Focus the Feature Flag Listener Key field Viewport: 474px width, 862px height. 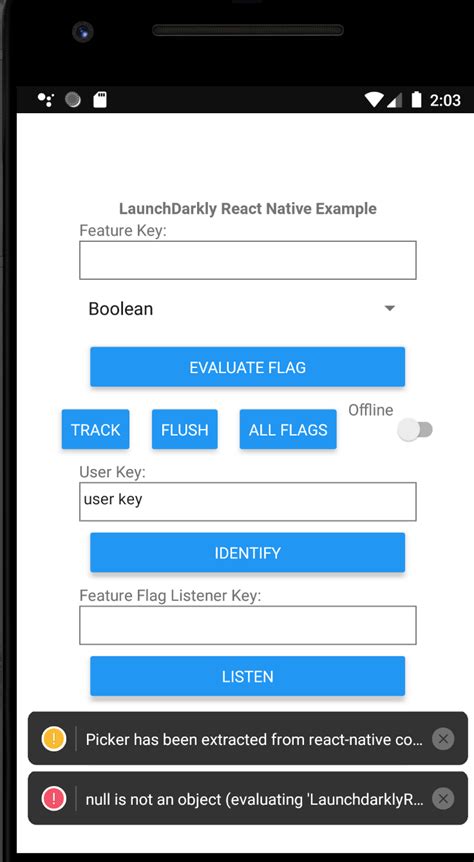248,625
